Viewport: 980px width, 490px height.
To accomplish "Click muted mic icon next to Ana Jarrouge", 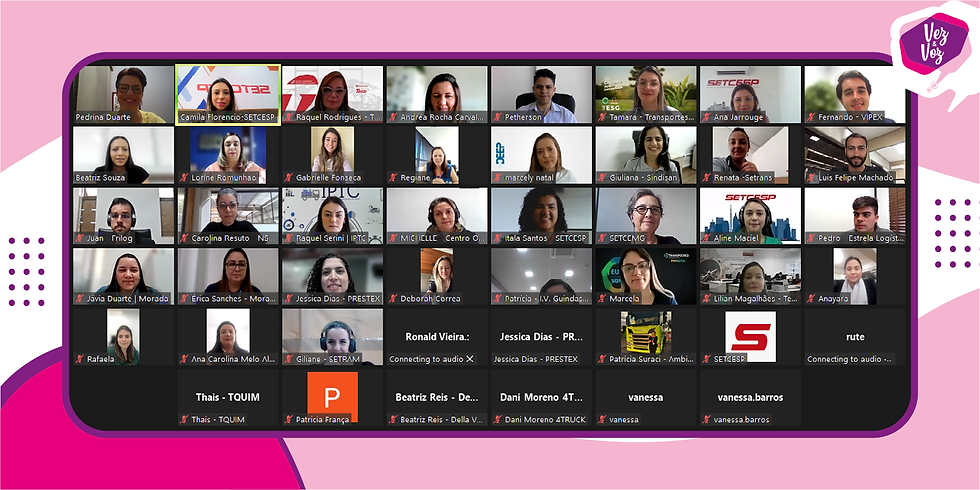I will click(x=707, y=117).
